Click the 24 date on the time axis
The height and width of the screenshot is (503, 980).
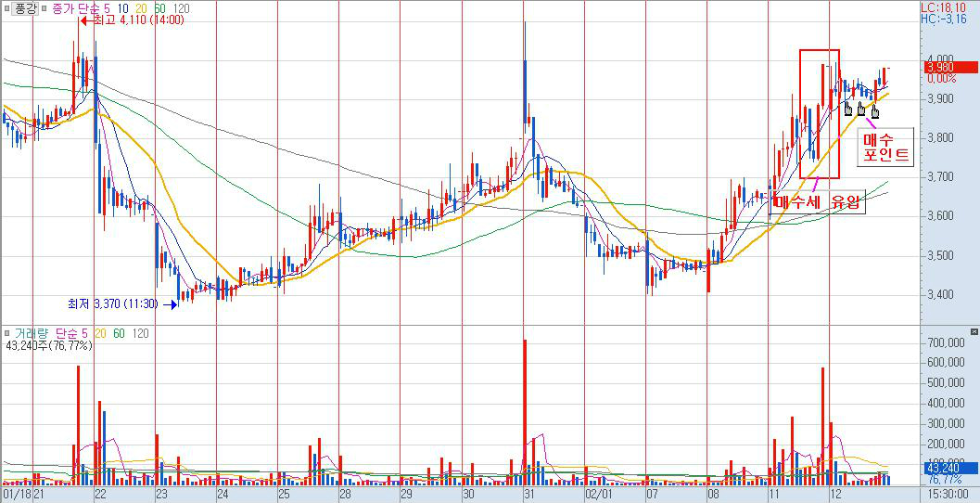click(223, 495)
